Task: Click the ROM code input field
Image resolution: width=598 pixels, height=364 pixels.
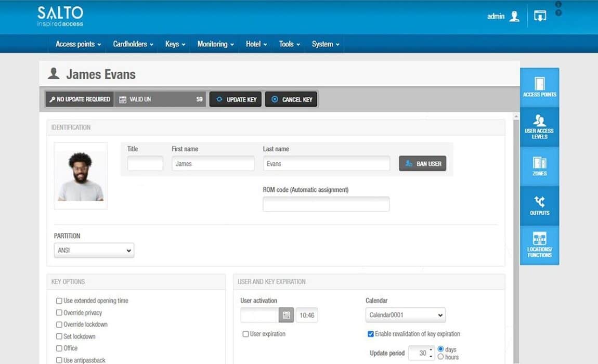Action: (326, 204)
